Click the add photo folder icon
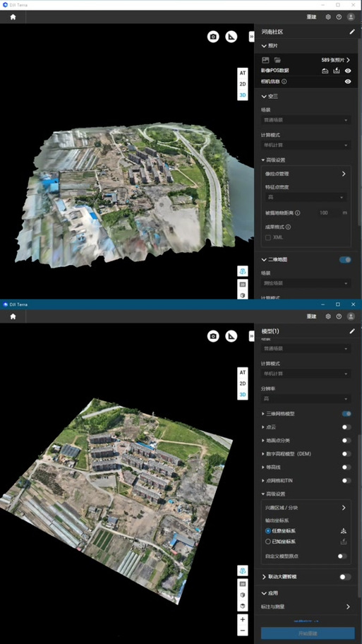This screenshot has width=362, height=644. [x=277, y=60]
